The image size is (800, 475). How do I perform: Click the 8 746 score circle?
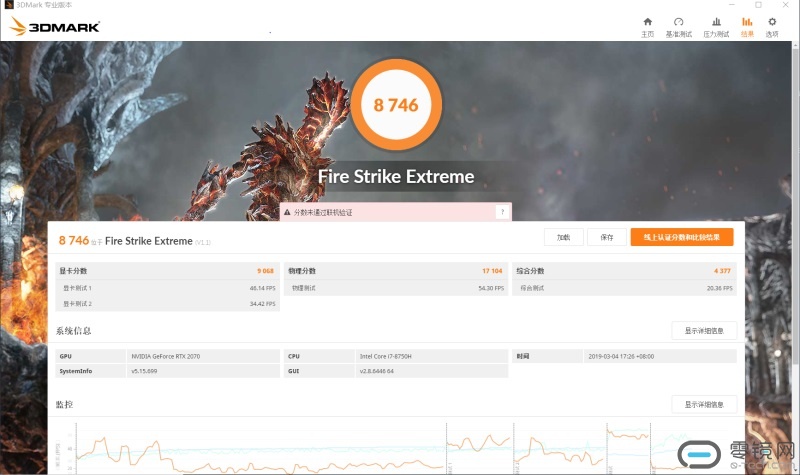coord(396,105)
